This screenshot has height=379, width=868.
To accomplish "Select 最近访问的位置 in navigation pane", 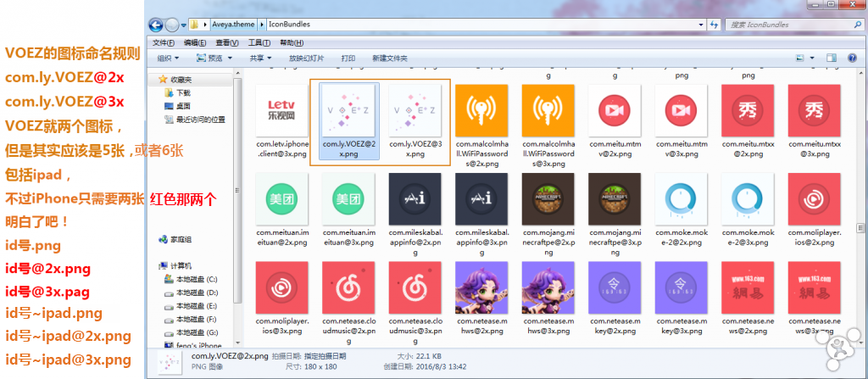I will [194, 120].
